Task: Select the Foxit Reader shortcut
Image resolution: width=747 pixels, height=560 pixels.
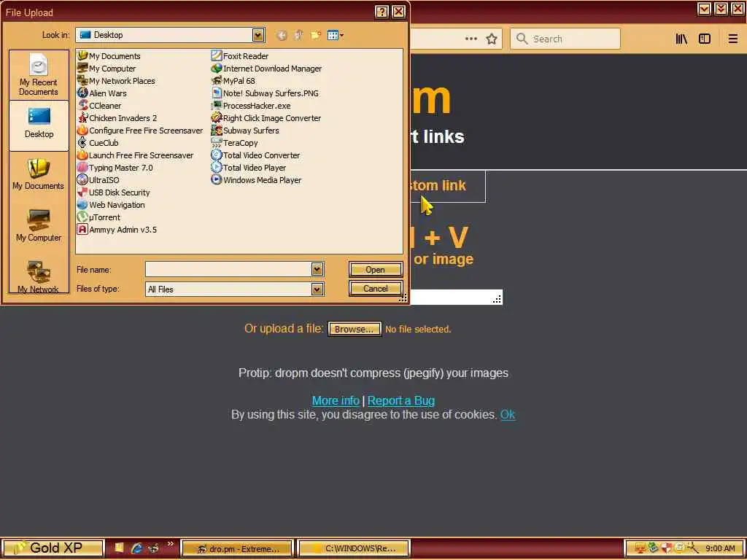Action: 240,56
